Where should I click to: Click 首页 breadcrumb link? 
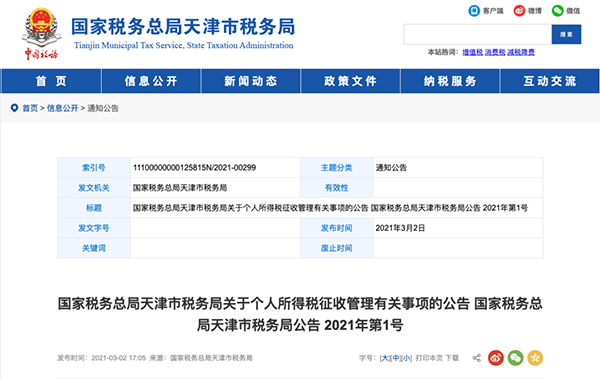point(30,108)
